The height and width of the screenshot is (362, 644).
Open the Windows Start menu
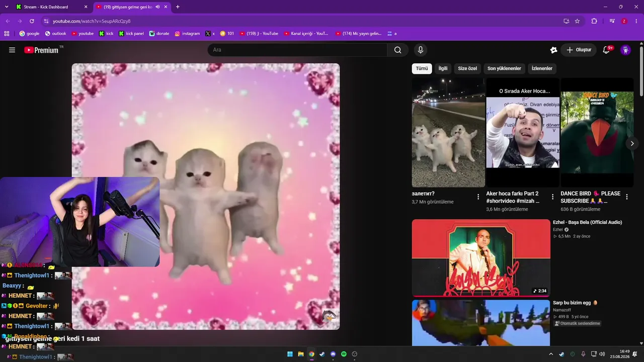pos(290,354)
